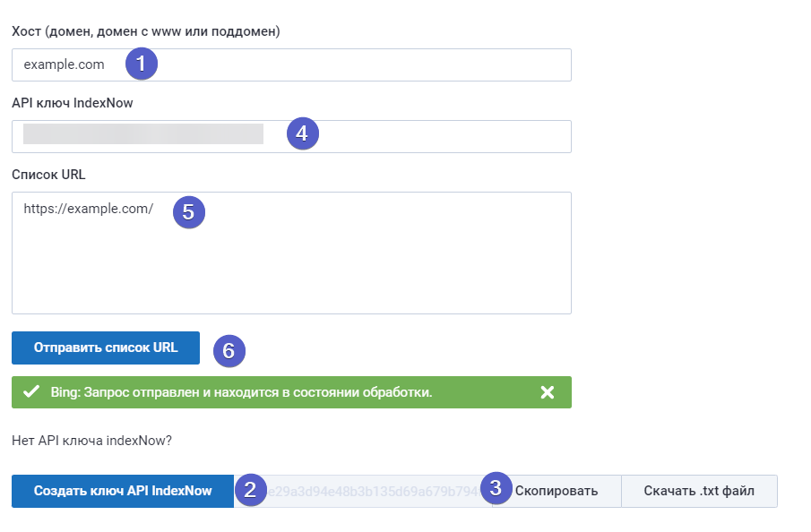Click the numbered marker 2 badge
The width and height of the screenshot is (811, 532).
(x=250, y=490)
